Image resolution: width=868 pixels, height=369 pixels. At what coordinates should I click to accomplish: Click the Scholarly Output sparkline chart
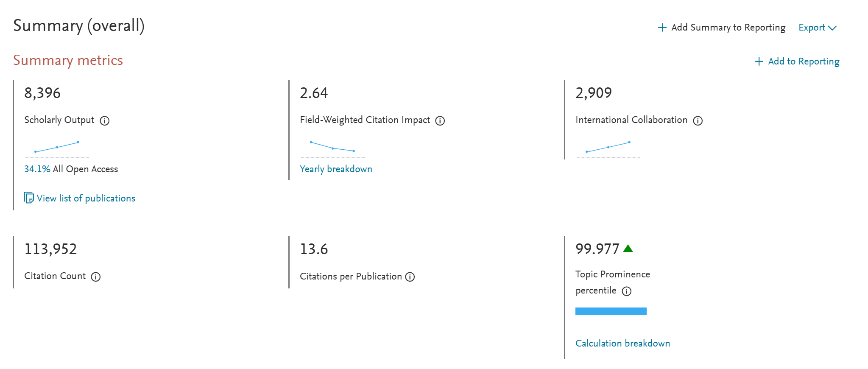coord(57,148)
